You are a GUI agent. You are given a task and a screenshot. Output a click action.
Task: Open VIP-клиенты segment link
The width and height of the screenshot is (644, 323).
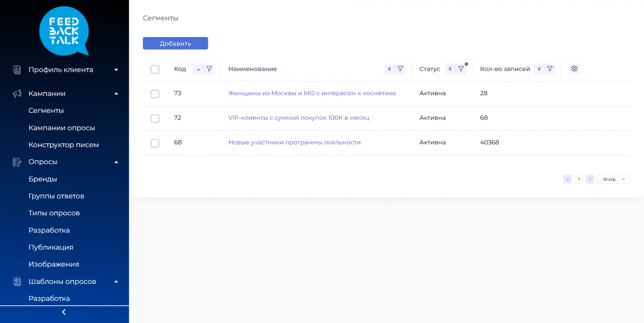coord(298,118)
